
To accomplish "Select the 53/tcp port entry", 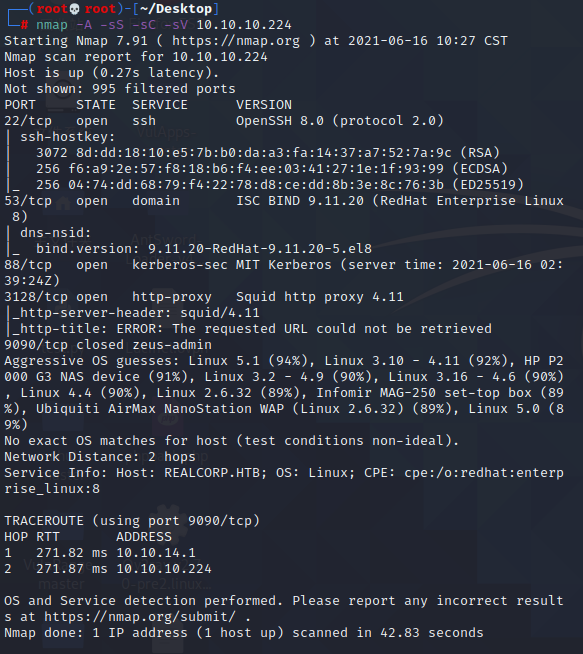I will coord(28,201).
